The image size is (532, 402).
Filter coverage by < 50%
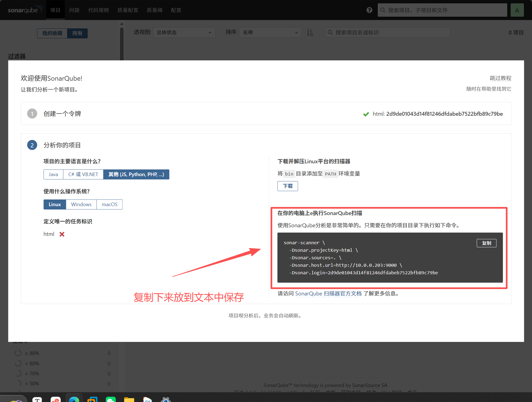(62, 384)
